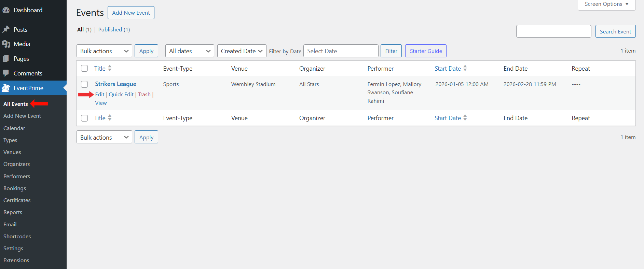Screen dimensions: 644x269
Task: Click the Posts pushpin icon
Action: tap(6, 29)
